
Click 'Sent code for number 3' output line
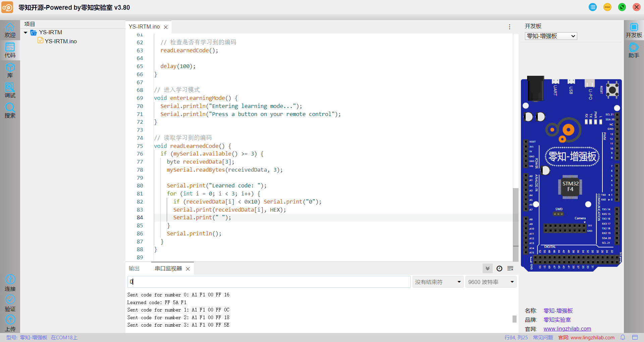tap(178, 325)
